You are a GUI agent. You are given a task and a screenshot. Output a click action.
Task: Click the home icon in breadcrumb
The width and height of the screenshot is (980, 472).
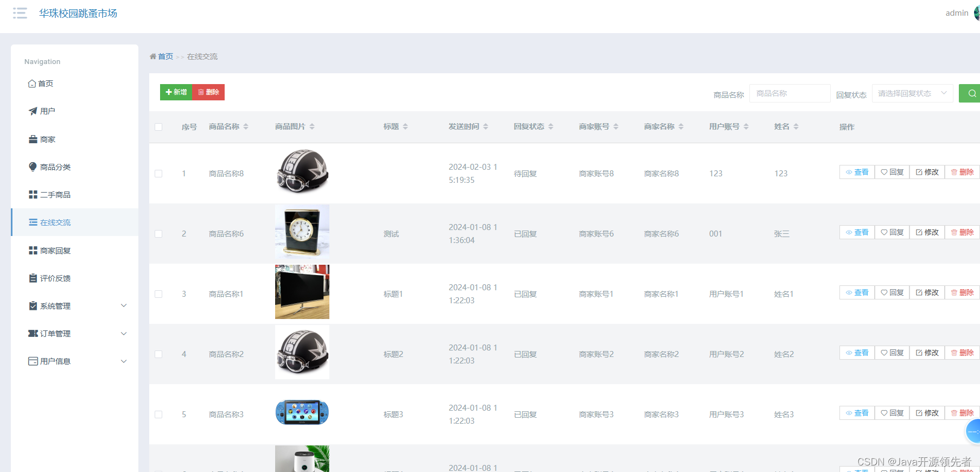pyautogui.click(x=153, y=56)
